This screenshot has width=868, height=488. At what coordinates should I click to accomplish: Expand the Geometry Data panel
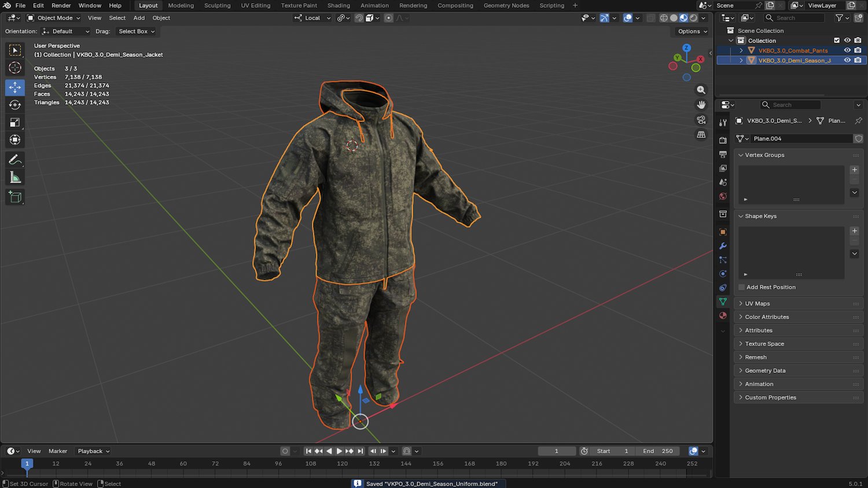[x=764, y=370]
